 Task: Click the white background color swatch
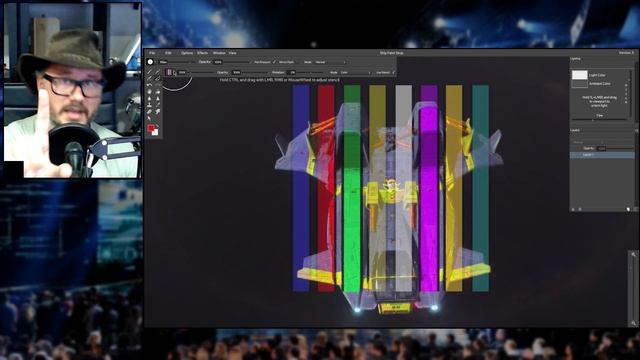(x=156, y=132)
